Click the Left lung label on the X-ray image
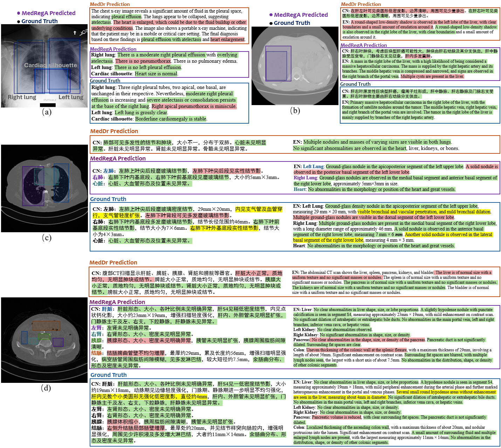 click(71, 97)
